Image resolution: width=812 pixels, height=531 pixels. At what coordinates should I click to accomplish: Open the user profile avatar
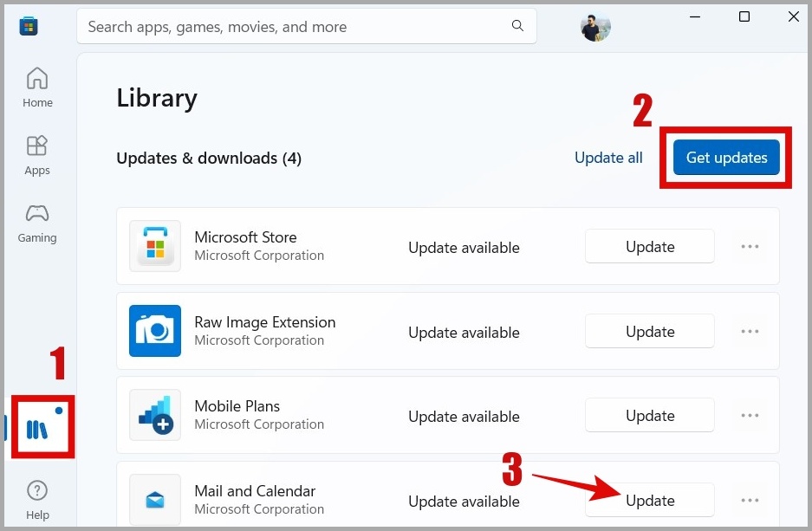[x=595, y=26]
